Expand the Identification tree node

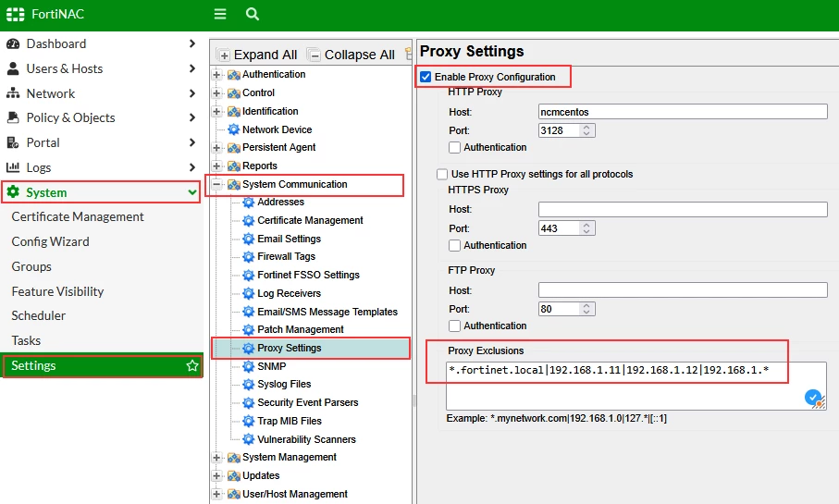216,111
